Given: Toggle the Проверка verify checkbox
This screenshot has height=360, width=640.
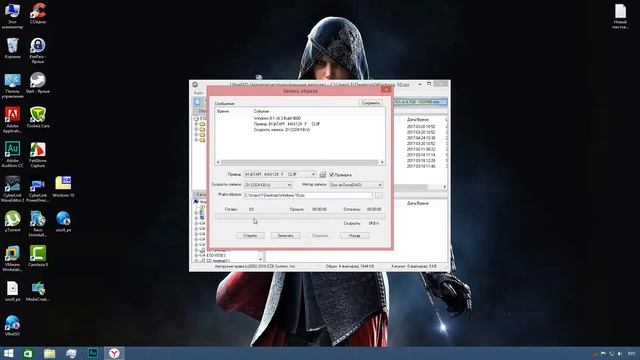Looking at the screenshot, I should click(x=331, y=175).
